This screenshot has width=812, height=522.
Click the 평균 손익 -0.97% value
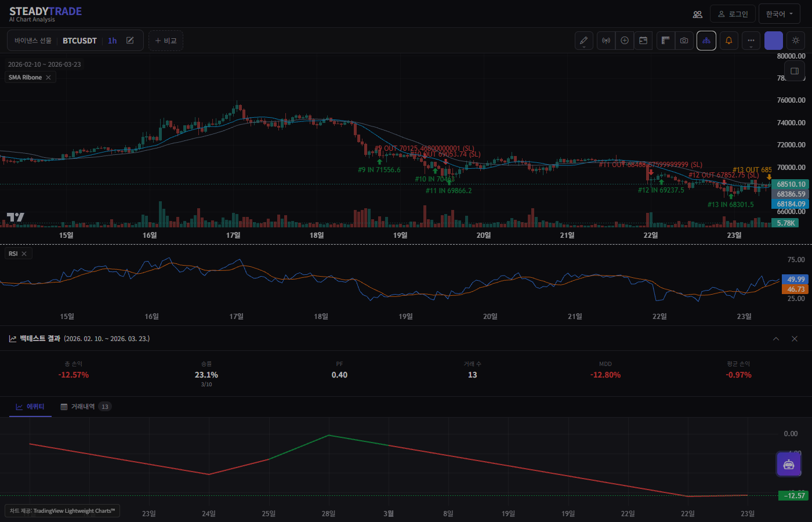coord(738,375)
